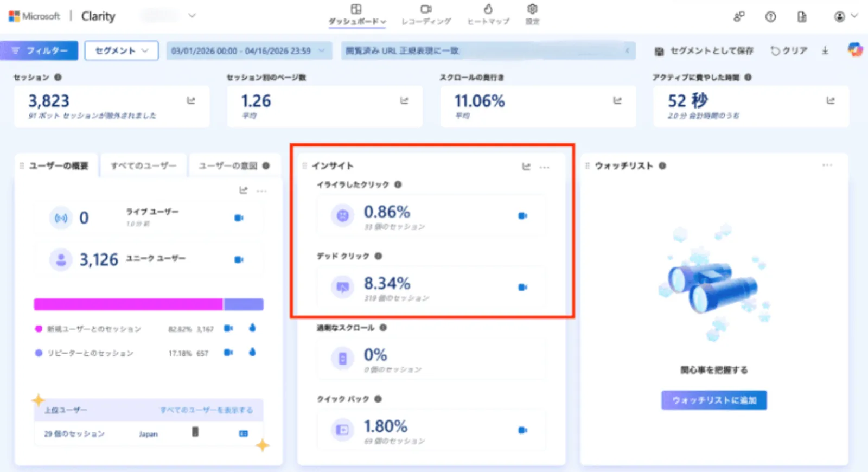Open chart icon in user overview panel

244,190
